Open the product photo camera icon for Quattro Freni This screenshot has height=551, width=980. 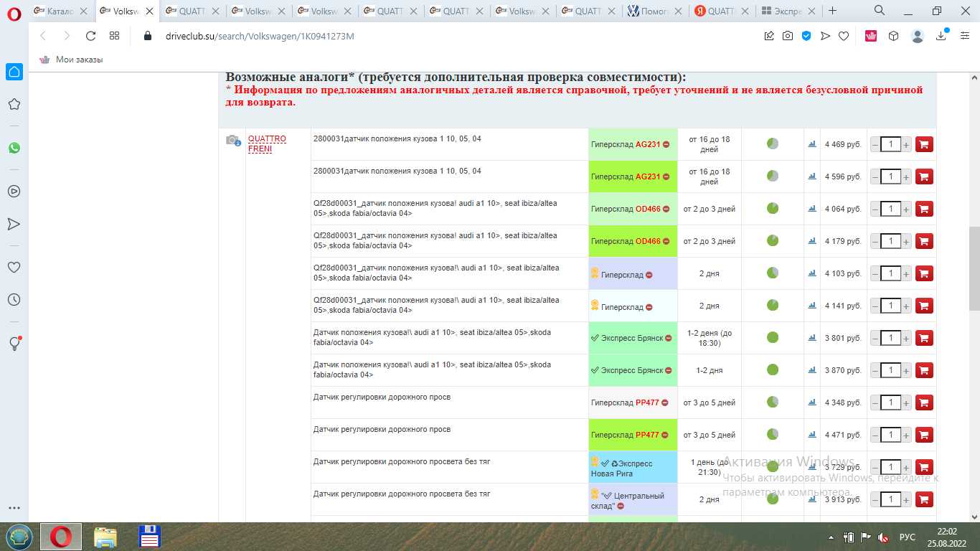click(x=232, y=140)
